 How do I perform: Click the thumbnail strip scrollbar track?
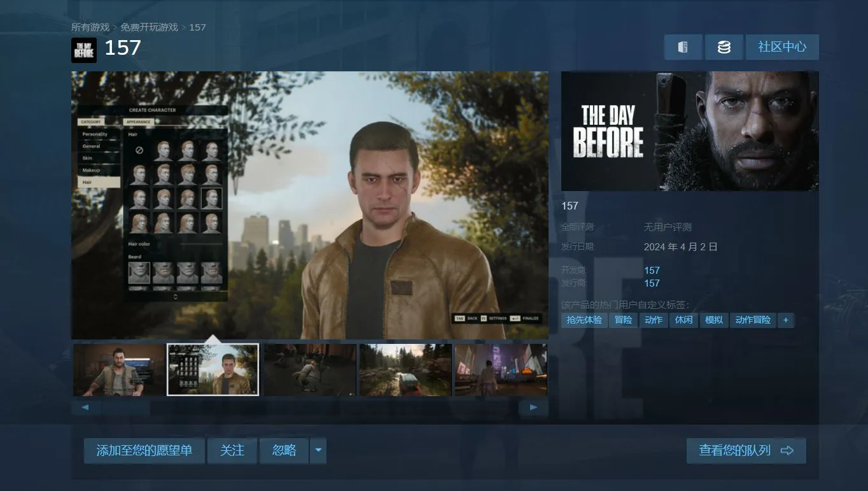pos(309,407)
